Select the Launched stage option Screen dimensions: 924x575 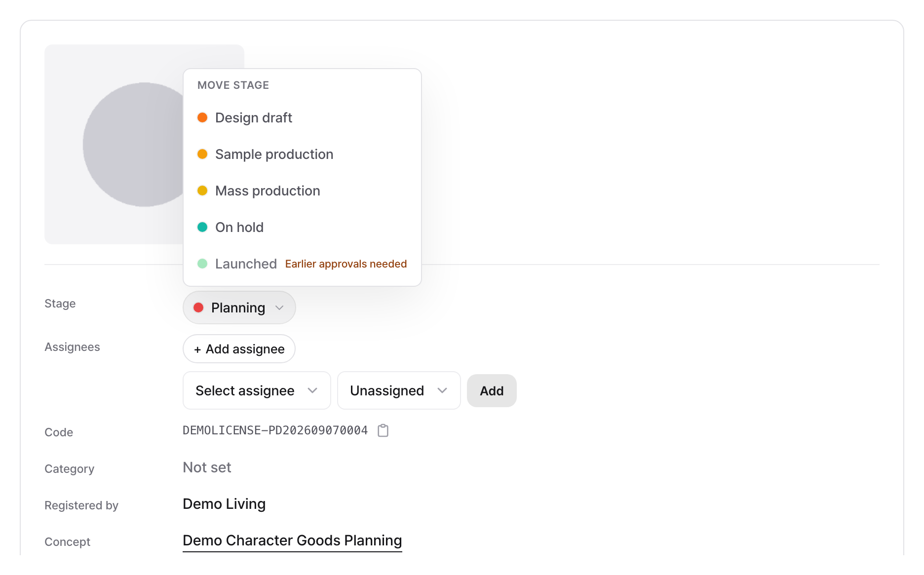click(x=302, y=264)
